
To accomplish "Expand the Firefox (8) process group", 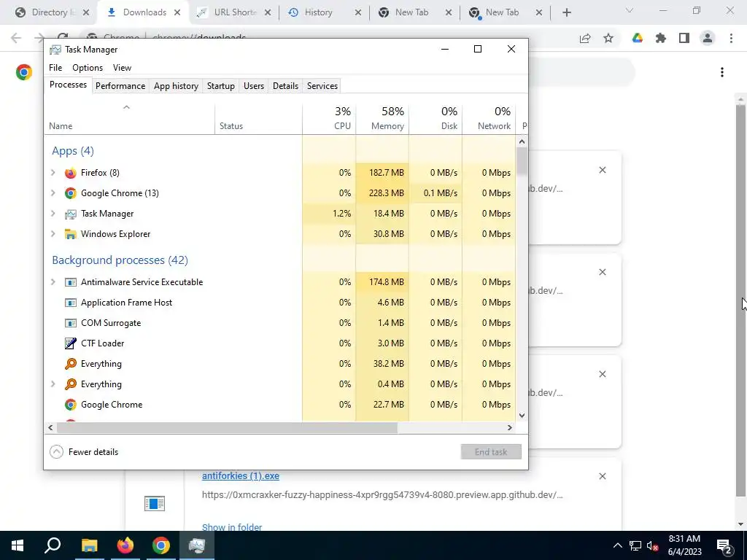I will (x=53, y=173).
